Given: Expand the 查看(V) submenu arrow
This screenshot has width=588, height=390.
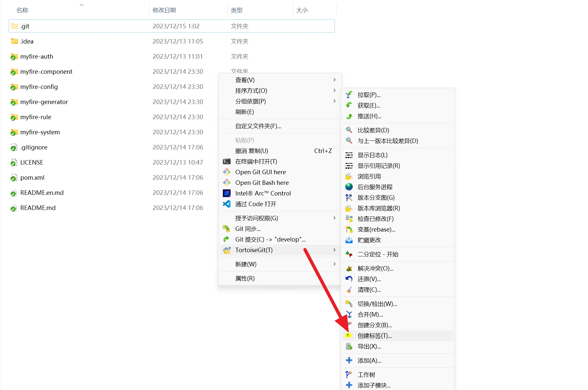Looking at the screenshot, I should [334, 80].
